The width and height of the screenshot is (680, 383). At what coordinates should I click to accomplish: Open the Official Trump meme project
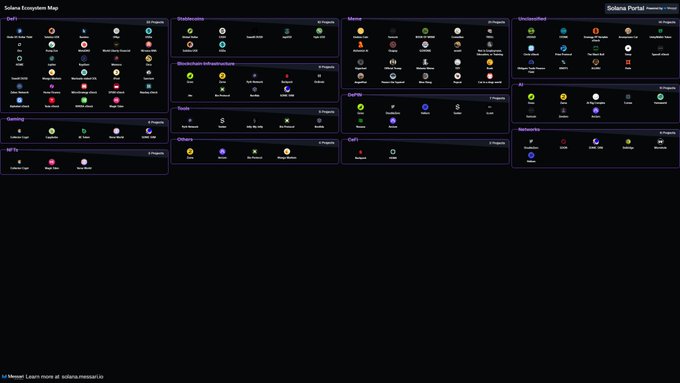[x=392, y=62]
